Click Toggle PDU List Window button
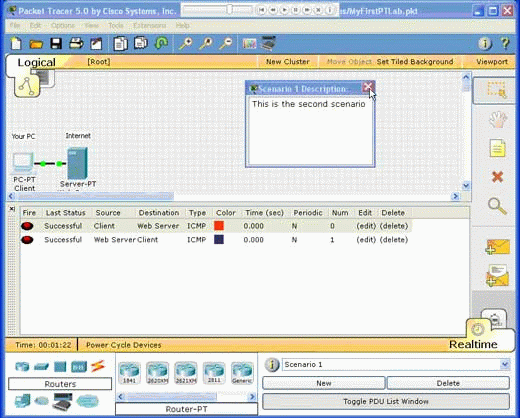 pos(386,401)
